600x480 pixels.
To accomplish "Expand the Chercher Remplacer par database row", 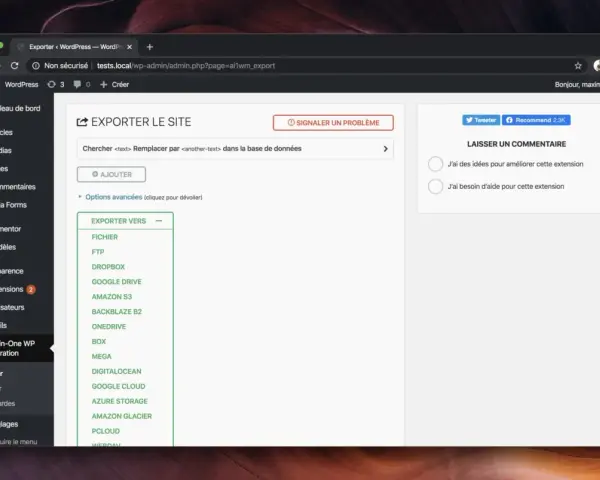I will click(235, 149).
